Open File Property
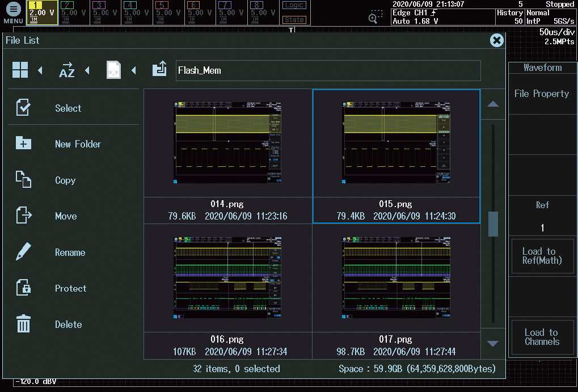Image resolution: width=578 pixels, height=392 pixels. click(x=542, y=94)
